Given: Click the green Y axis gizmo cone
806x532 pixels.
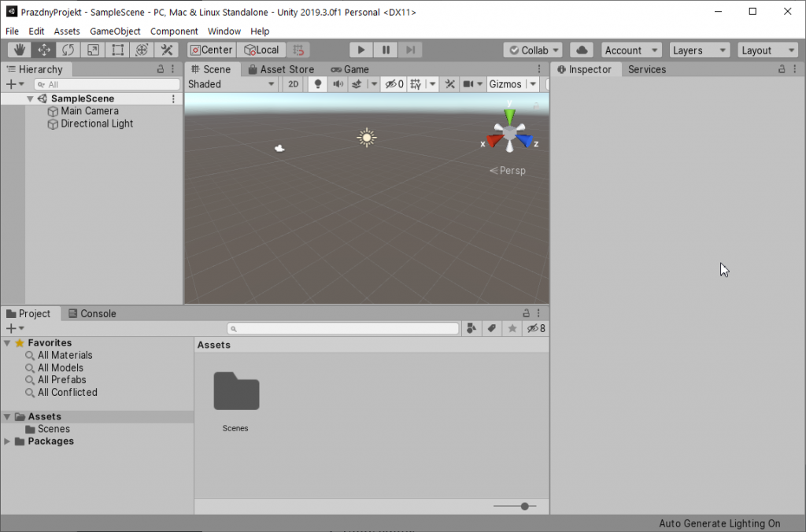Looking at the screenshot, I should (509, 116).
